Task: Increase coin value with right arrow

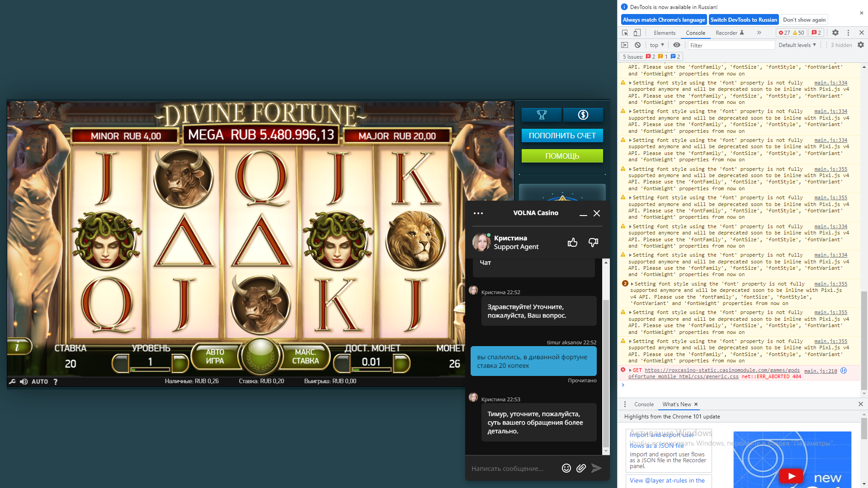Action: pyautogui.click(x=401, y=363)
